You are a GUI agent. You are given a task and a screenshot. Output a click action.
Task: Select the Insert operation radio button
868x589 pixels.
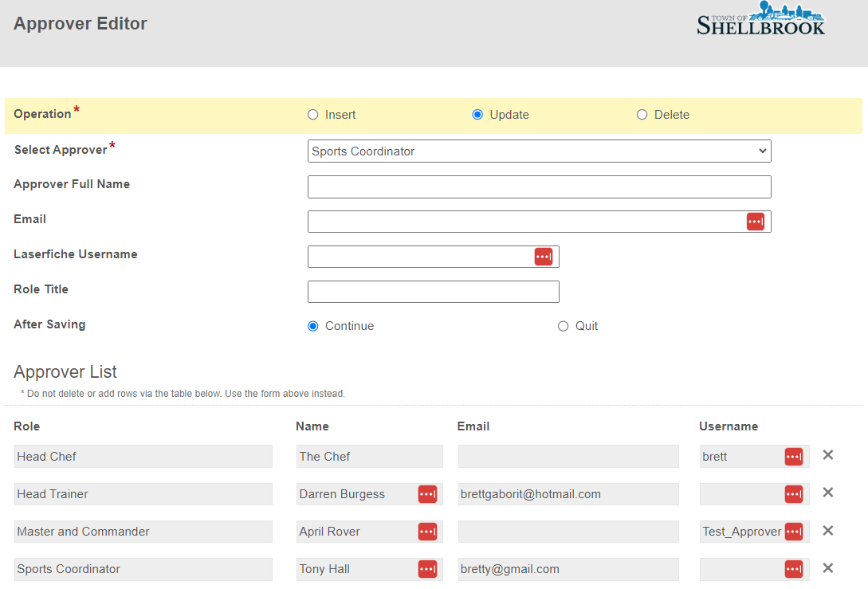point(313,115)
